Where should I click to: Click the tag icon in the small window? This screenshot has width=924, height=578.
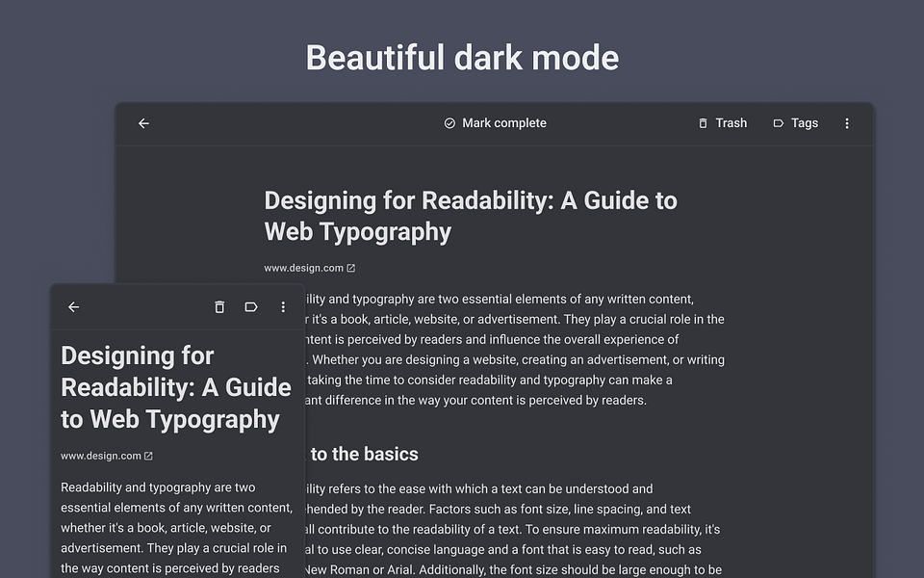click(x=251, y=306)
